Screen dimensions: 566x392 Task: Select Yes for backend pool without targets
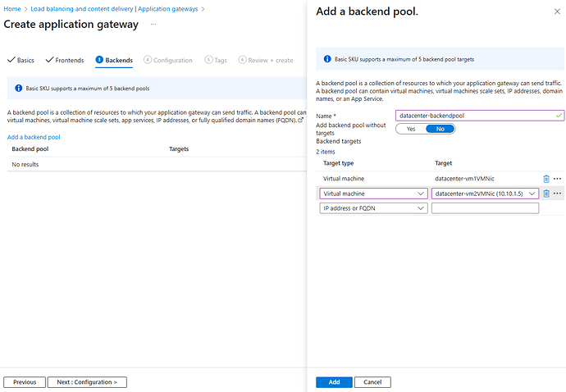411,129
